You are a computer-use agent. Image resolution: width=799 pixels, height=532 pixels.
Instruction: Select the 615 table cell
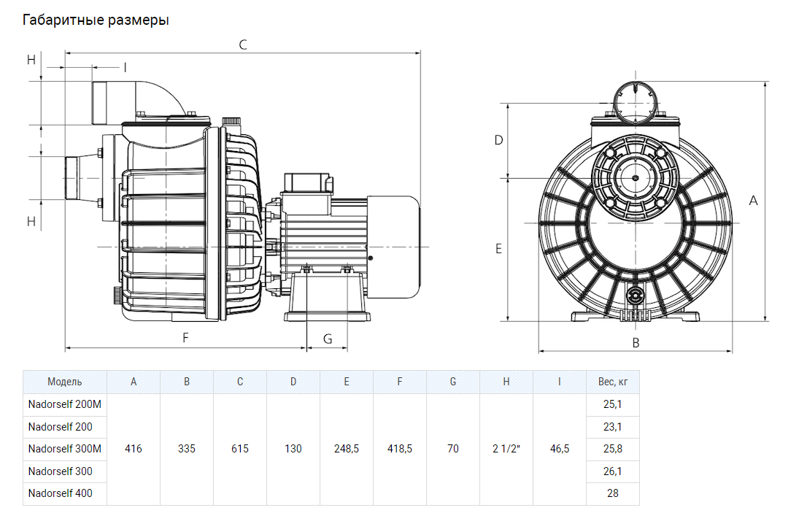240,448
